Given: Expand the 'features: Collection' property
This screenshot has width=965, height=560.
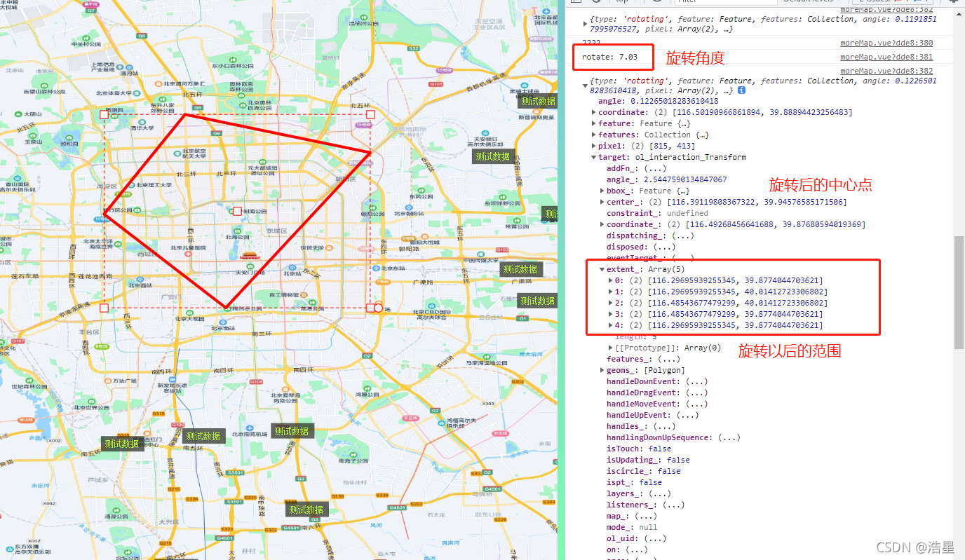Looking at the screenshot, I should (x=594, y=135).
